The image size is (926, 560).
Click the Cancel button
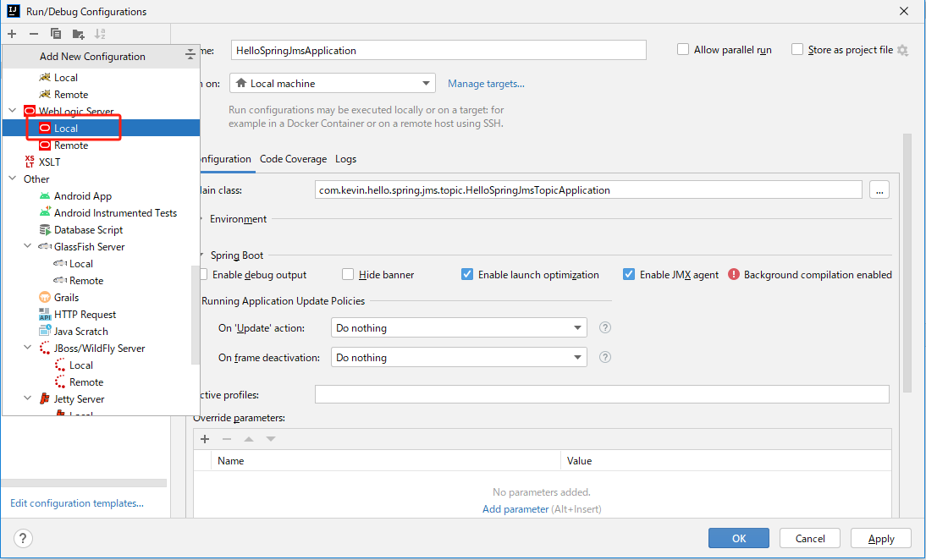tap(810, 538)
